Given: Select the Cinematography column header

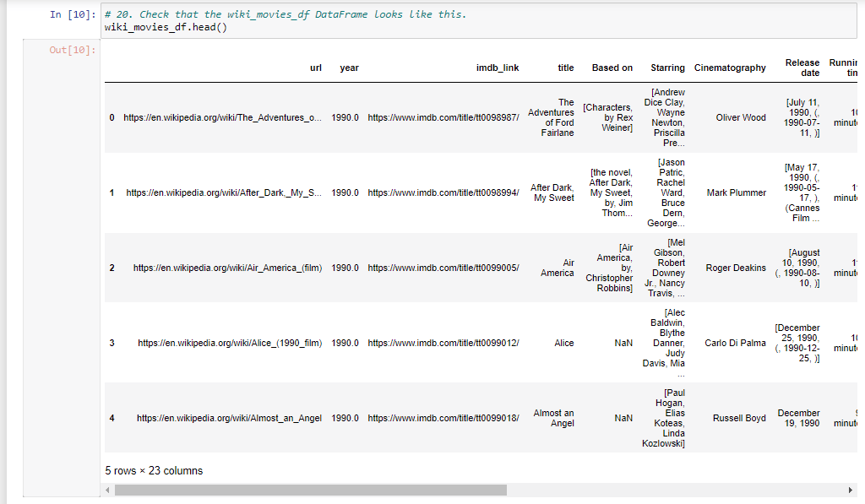Looking at the screenshot, I should click(730, 68).
